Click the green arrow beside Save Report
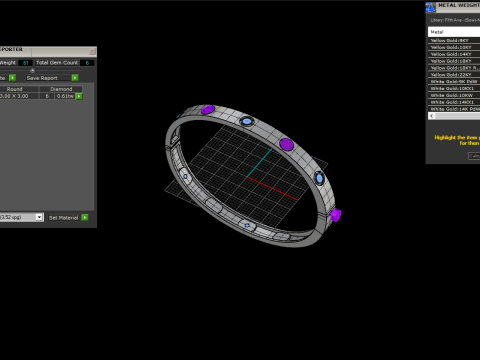Screen dimensions: 480x360 pyautogui.click(x=75, y=78)
